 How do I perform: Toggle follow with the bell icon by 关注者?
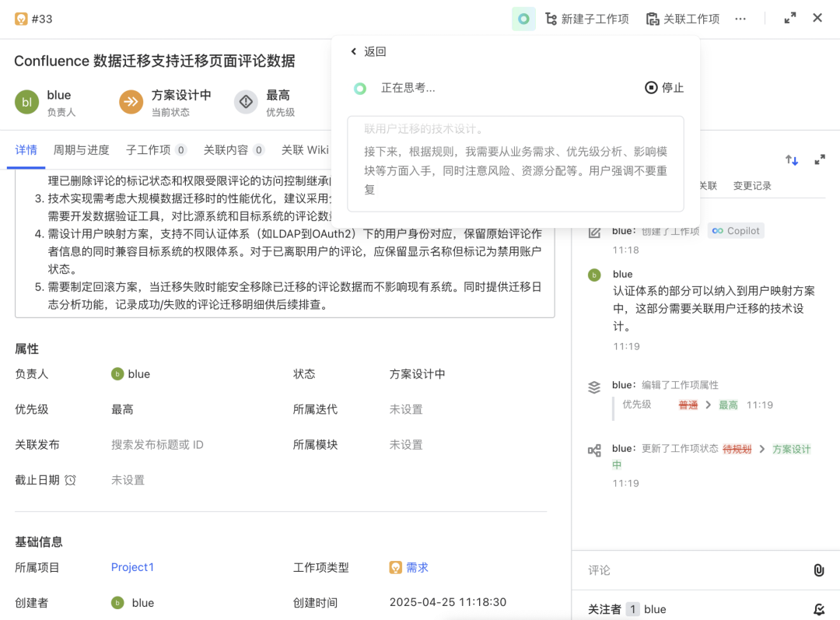pyautogui.click(x=818, y=609)
